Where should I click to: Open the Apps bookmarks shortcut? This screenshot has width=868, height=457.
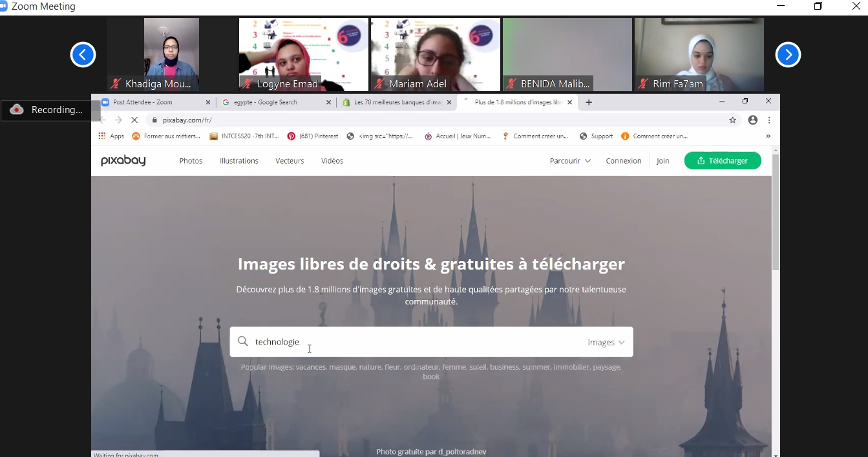click(111, 136)
